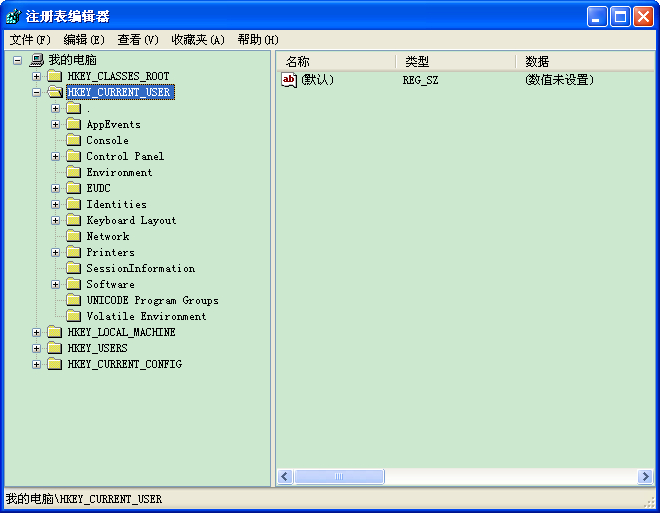Screen dimensions: 660x513
Task: Click the Registry Editor title bar icon
Action: pyautogui.click(x=13, y=16)
